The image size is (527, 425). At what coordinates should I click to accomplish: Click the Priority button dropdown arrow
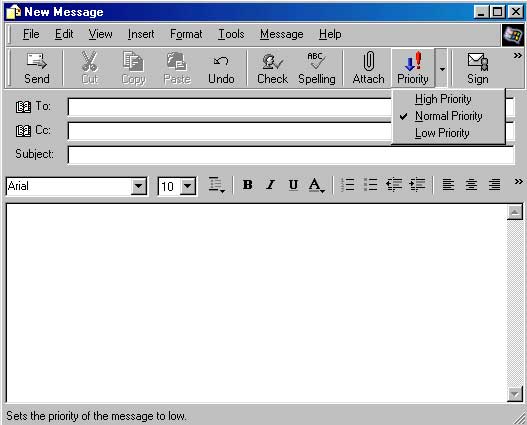442,69
